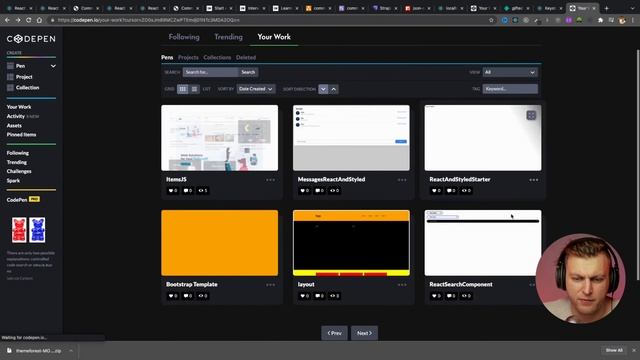Select the Deleted sub-tab
This screenshot has width=640, height=360.
click(x=246, y=58)
